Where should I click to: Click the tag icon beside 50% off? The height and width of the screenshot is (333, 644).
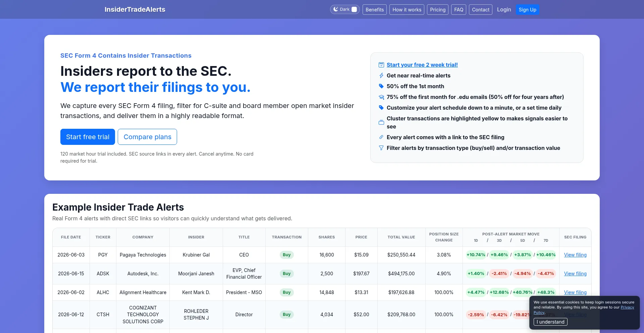tap(381, 86)
